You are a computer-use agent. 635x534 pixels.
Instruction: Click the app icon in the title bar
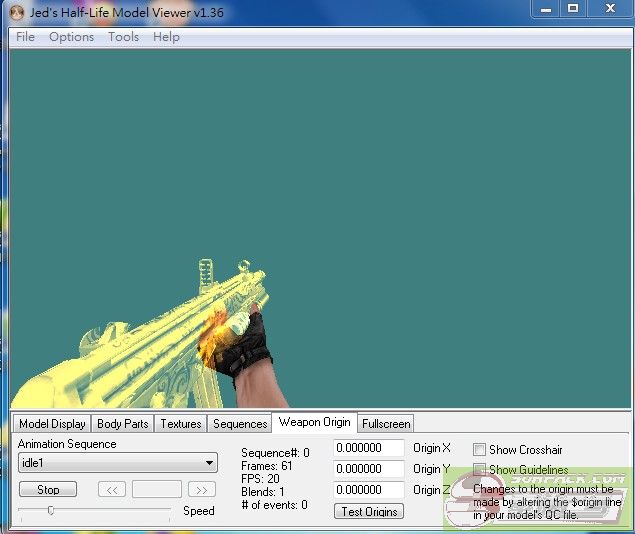point(16,9)
